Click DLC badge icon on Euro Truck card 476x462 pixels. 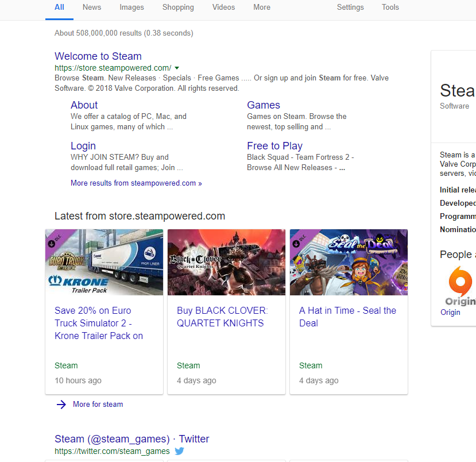click(x=52, y=243)
